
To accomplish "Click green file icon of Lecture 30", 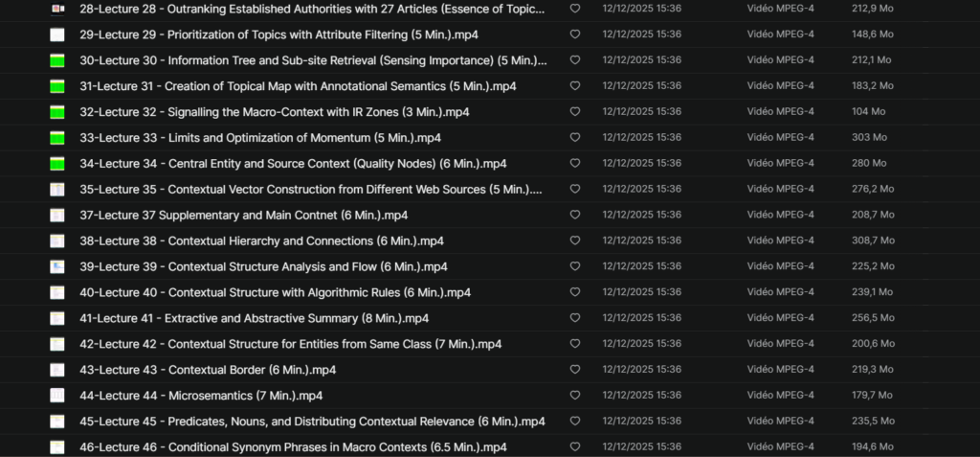I will 57,60.
